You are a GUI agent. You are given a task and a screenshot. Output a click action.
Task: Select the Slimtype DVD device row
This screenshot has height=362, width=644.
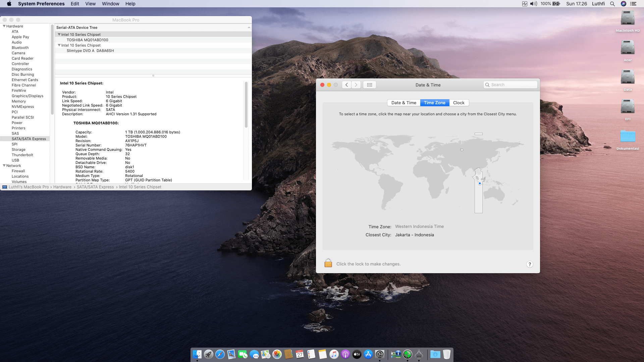(x=90, y=51)
